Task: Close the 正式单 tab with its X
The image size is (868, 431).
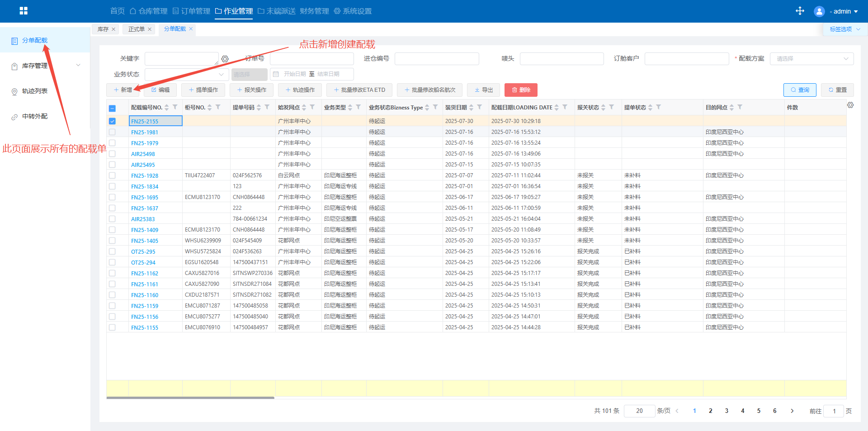Action: click(150, 29)
